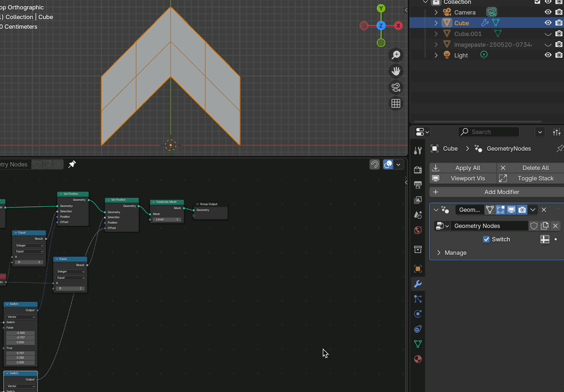Remove the GeometryNodes modifier with X
564x392 pixels.
click(x=544, y=209)
